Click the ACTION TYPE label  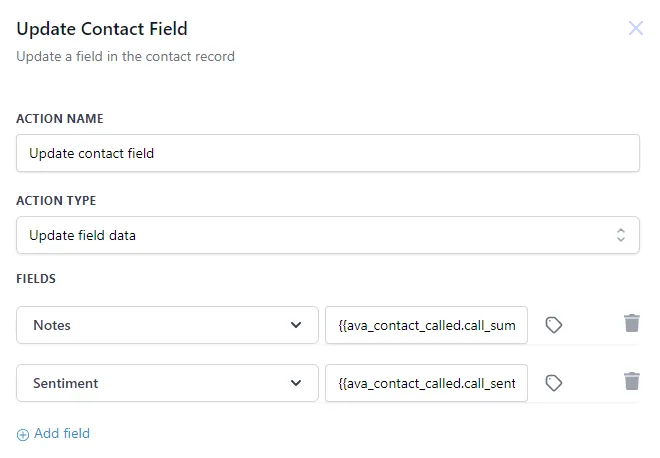56,201
